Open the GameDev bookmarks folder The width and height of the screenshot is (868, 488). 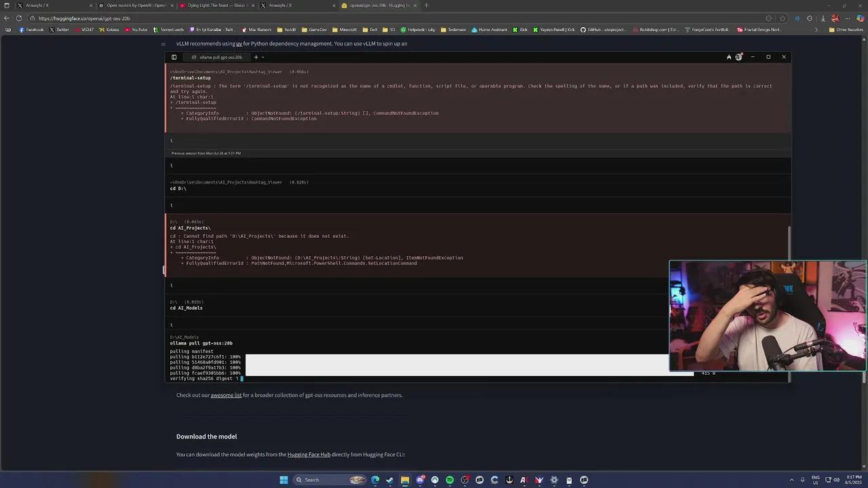coord(314,30)
